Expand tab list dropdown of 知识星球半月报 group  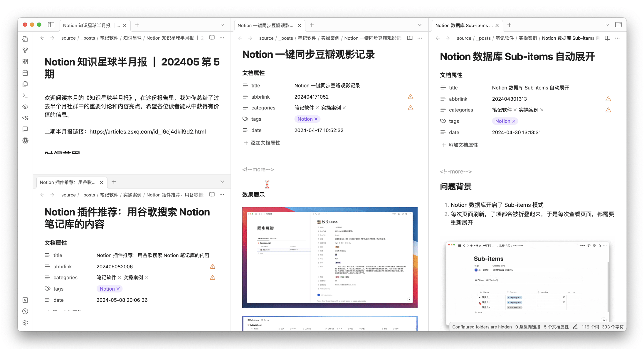pyautogui.click(x=222, y=25)
